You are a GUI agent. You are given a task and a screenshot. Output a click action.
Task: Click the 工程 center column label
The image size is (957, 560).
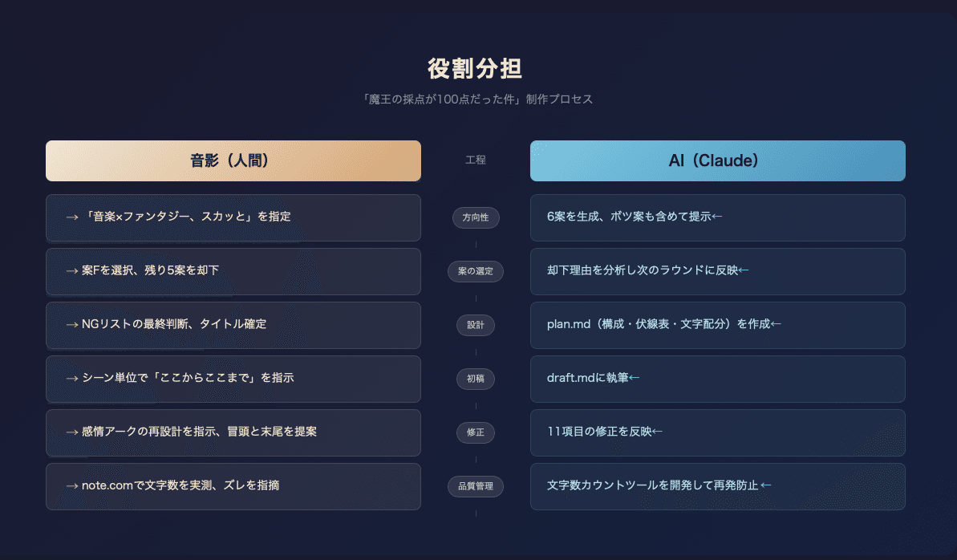(x=476, y=160)
